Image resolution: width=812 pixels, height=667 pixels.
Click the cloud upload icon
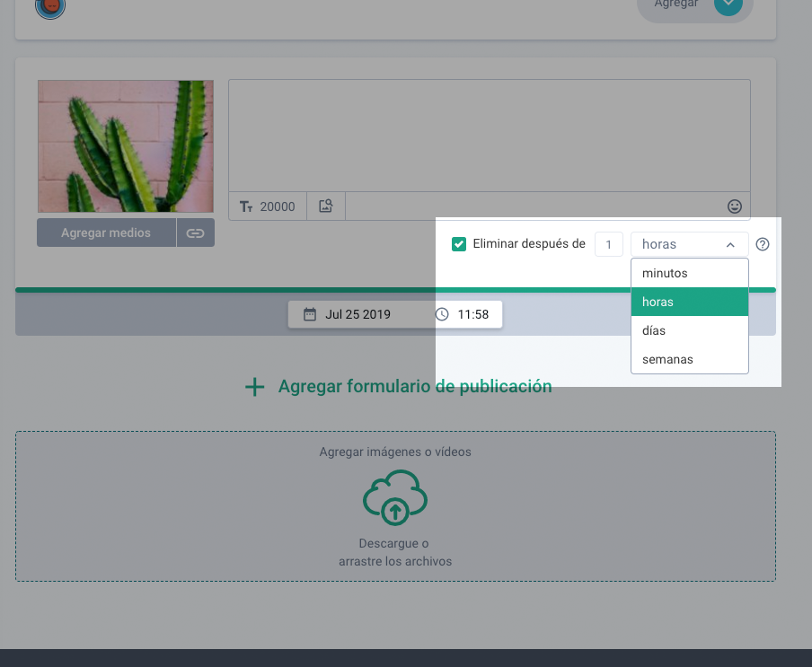click(x=394, y=497)
